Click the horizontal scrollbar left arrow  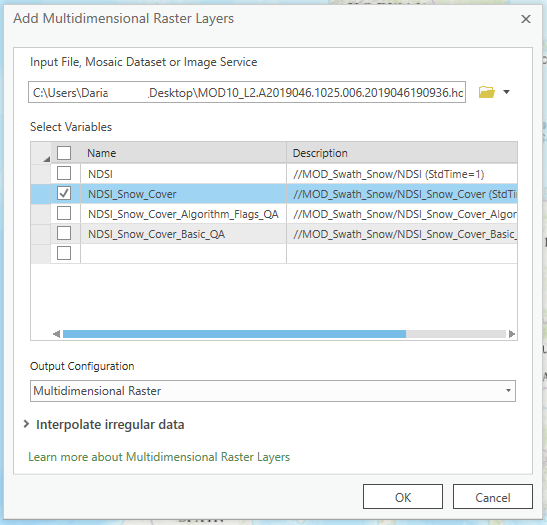[x=57, y=334]
